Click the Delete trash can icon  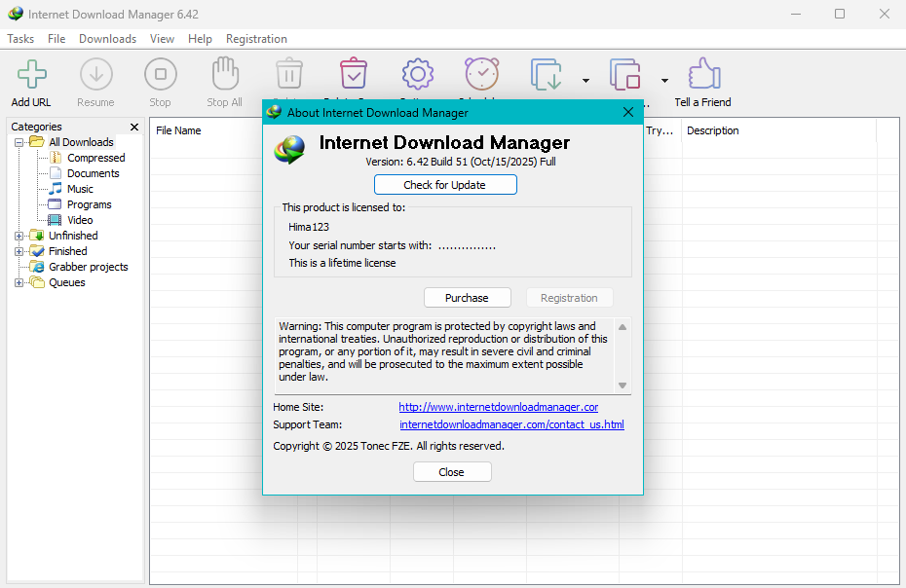pos(289,74)
